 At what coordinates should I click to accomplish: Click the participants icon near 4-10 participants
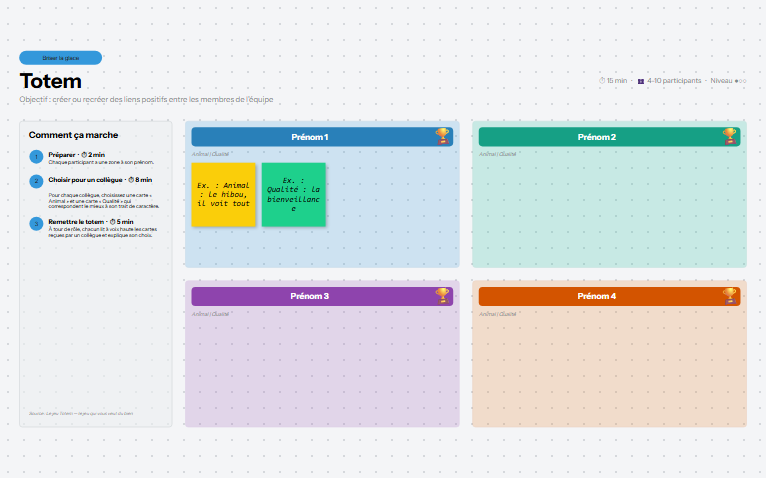641,81
